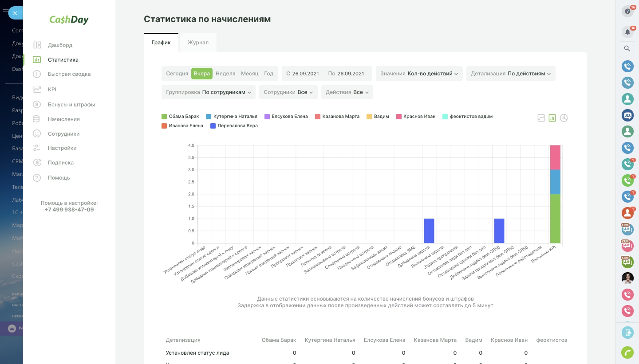Open the group chat icon in right sidebar
The width and height of the screenshot is (639, 364).
pos(627,115)
